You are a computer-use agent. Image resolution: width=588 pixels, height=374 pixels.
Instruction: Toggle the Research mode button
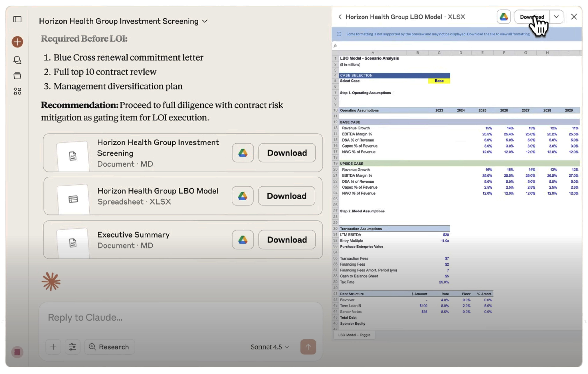[109, 347]
